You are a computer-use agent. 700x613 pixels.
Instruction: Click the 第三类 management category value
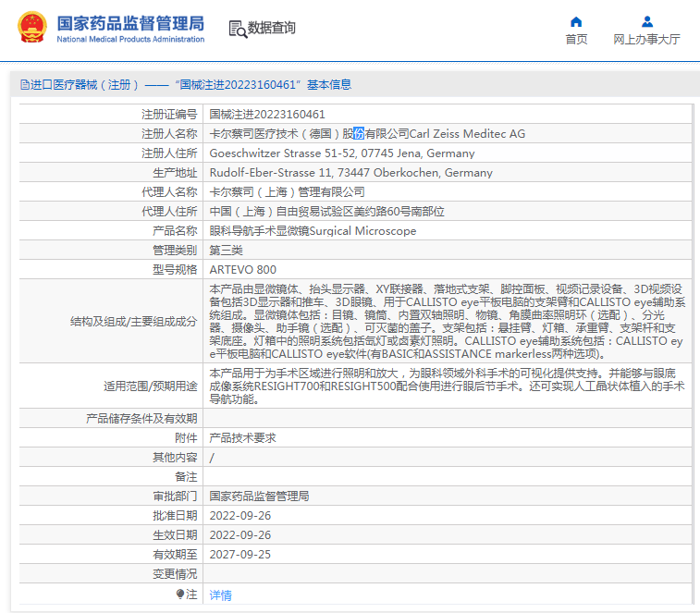[226, 251]
